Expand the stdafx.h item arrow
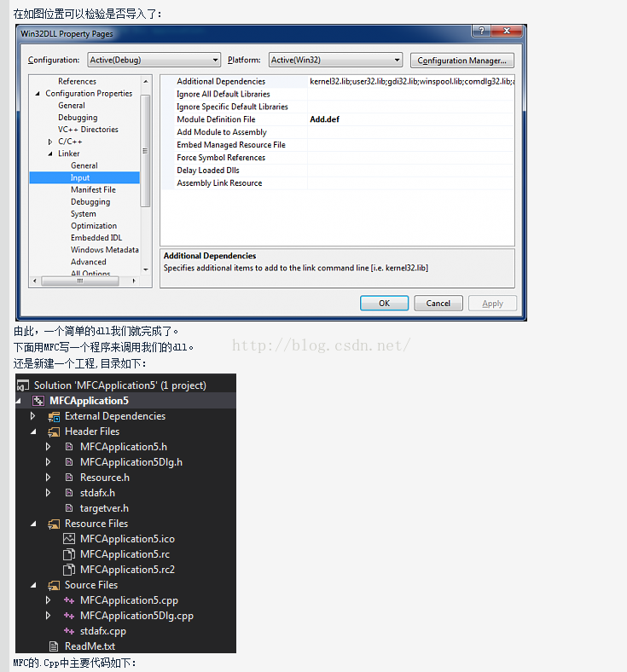 (48, 493)
